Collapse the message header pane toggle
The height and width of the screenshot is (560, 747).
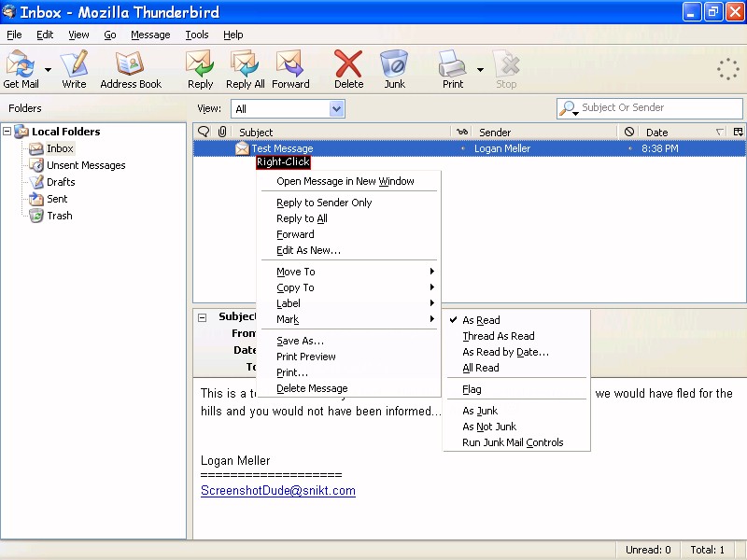(202, 317)
